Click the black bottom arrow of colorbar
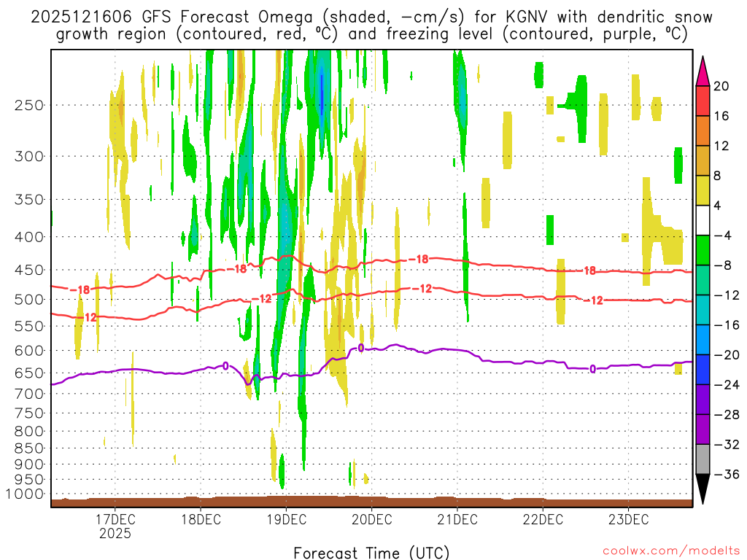The width and height of the screenshot is (747, 560). click(703, 489)
